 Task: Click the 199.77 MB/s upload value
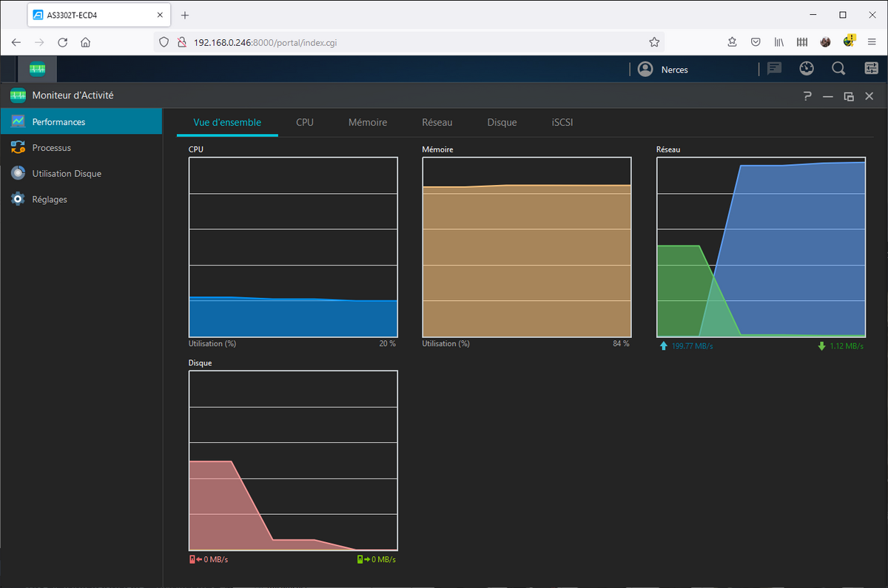691,346
